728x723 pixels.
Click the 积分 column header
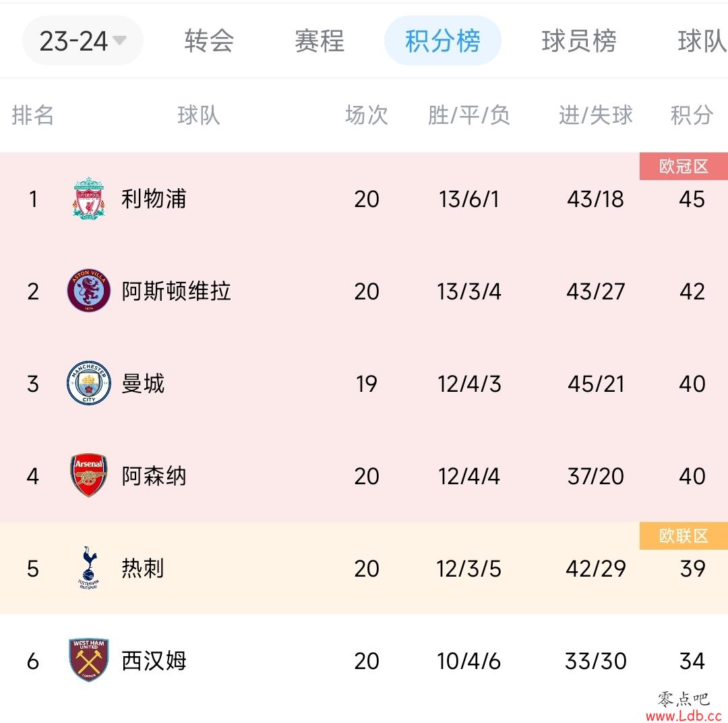tap(692, 115)
